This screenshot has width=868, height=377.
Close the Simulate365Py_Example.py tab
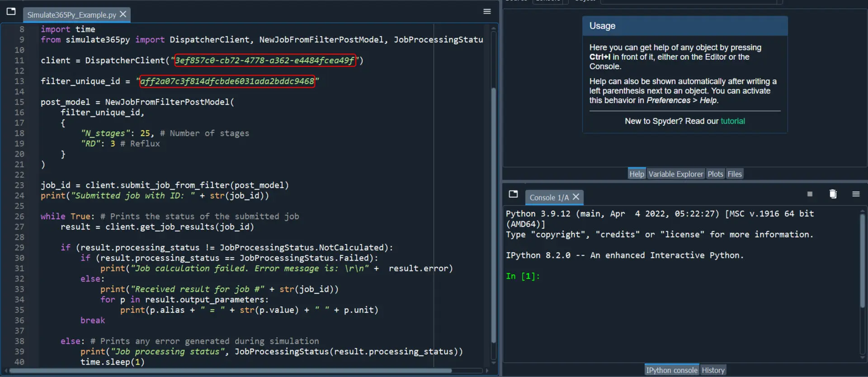[x=123, y=14]
